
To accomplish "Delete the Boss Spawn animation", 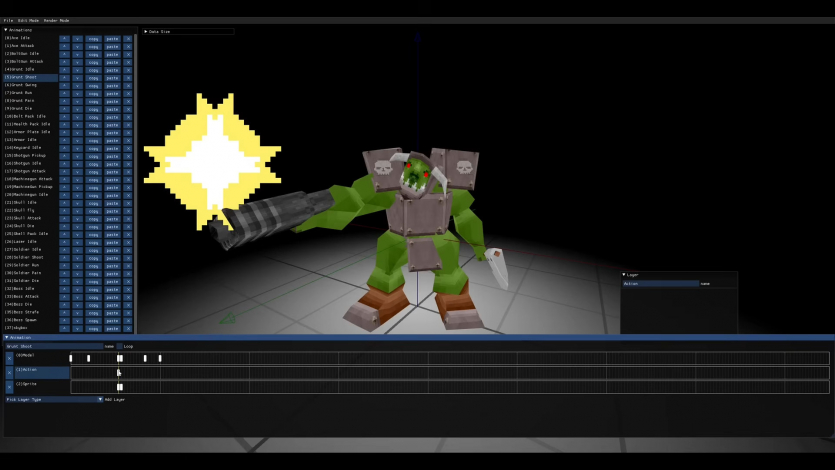I will click(x=128, y=319).
